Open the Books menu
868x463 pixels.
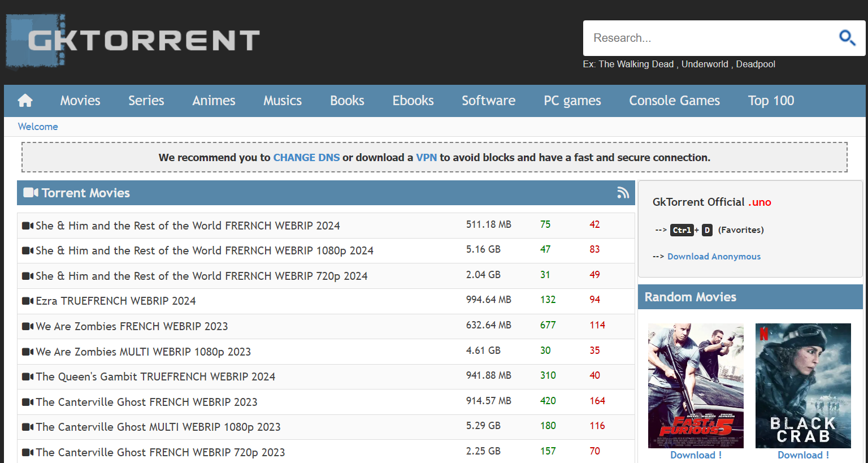[x=347, y=101]
